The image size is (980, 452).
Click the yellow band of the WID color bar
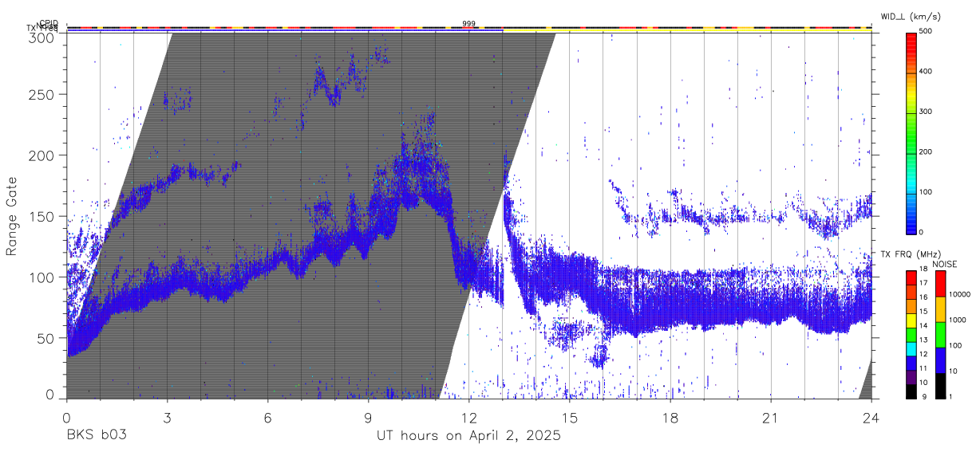coord(911,96)
